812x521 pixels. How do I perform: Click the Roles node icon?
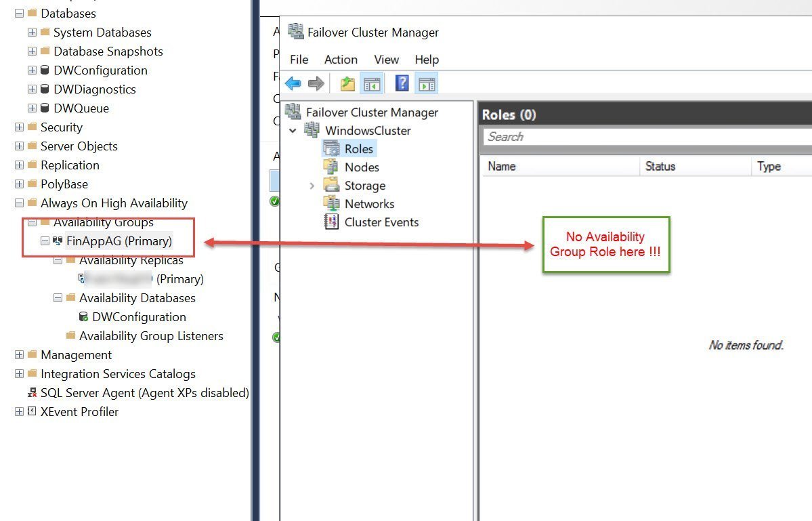pos(331,148)
